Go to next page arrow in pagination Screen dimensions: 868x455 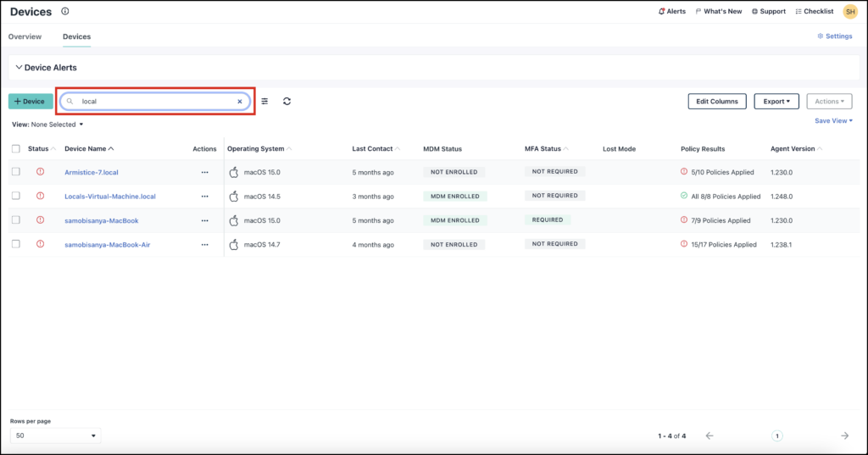844,436
